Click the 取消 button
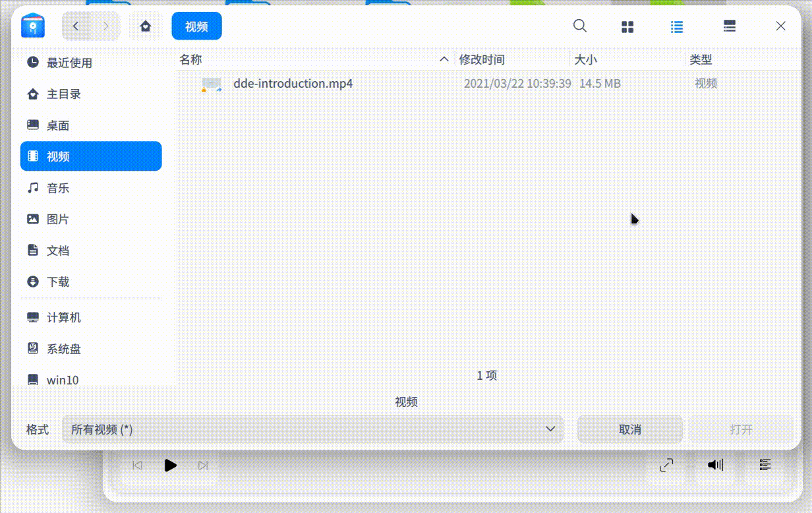This screenshot has height=513, width=812. coord(630,429)
